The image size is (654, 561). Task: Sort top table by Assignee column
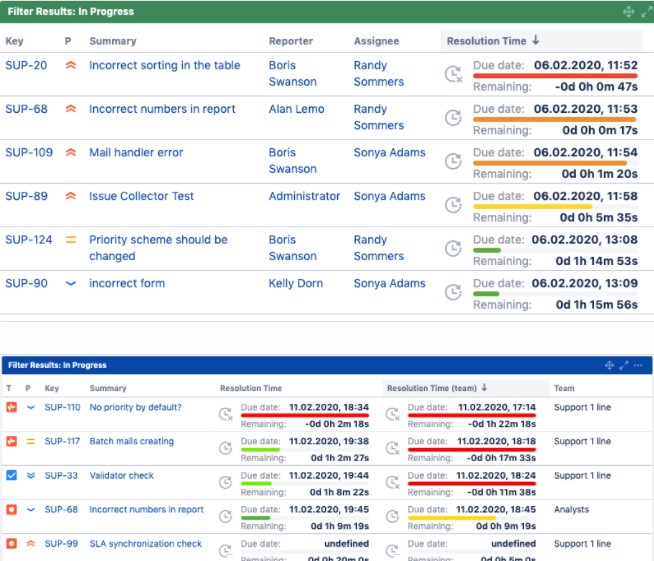[377, 41]
